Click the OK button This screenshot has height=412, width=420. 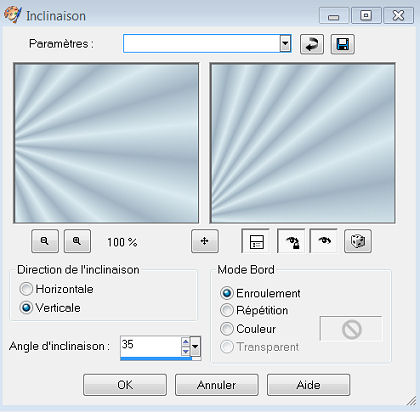tap(125, 385)
